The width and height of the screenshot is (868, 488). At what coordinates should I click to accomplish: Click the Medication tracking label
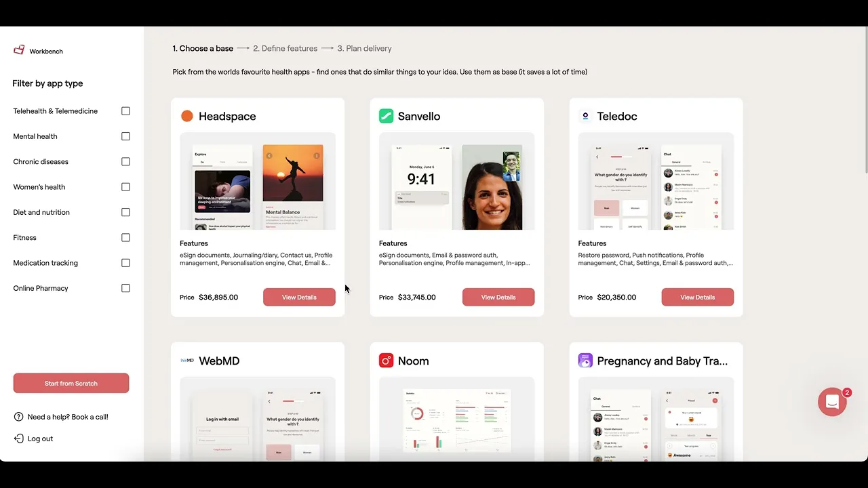(45, 263)
